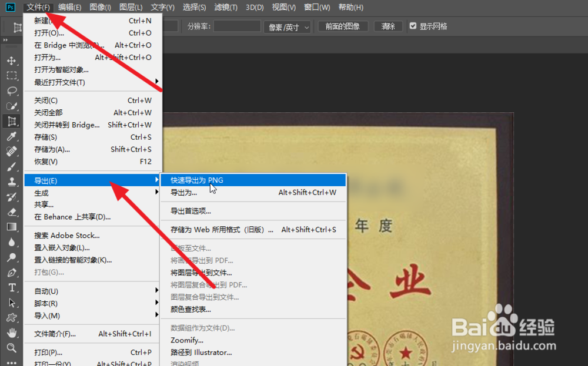Select the Perspective Crop tool in toolbar
Image resolution: width=588 pixels, height=366 pixels.
coord(12,122)
